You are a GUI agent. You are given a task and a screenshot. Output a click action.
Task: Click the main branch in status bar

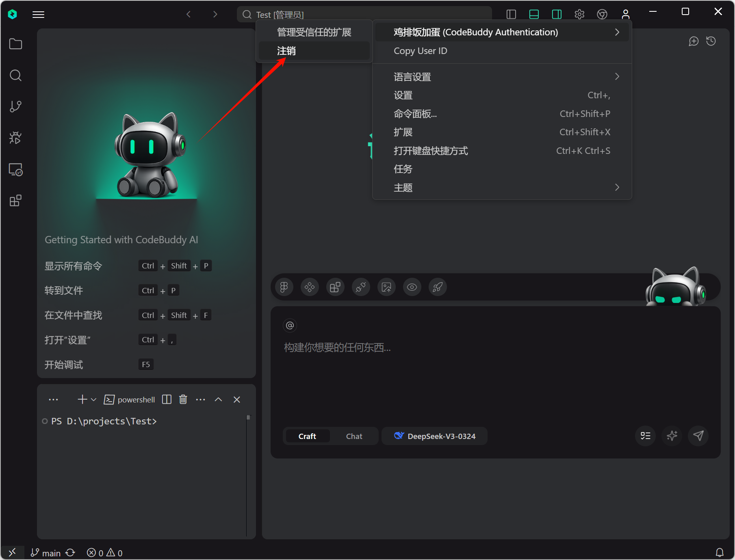(x=46, y=553)
